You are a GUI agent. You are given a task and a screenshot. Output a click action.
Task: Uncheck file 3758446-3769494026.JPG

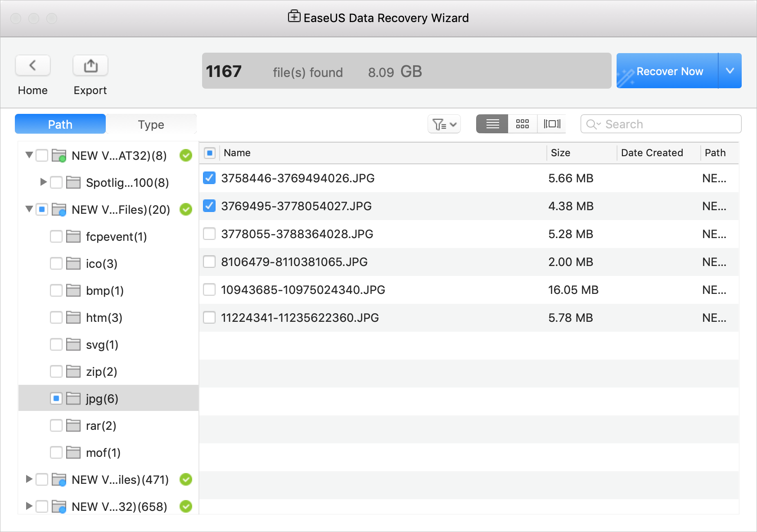pos(209,178)
